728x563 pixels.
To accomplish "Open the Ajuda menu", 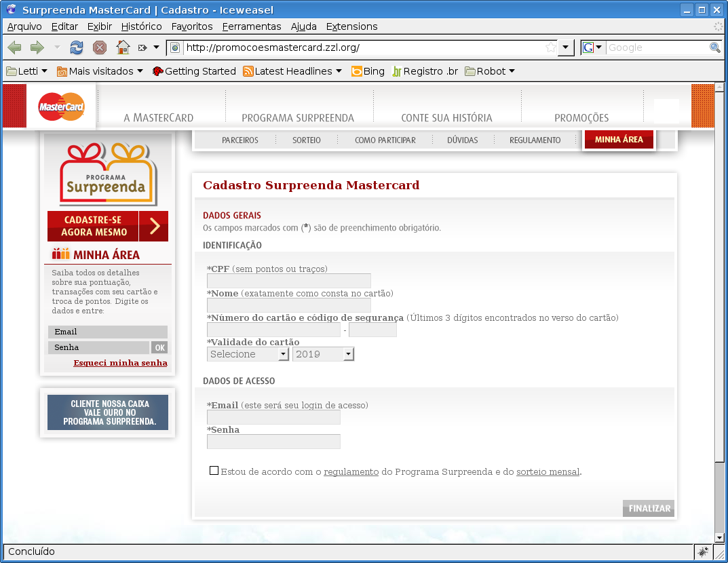I will [304, 26].
